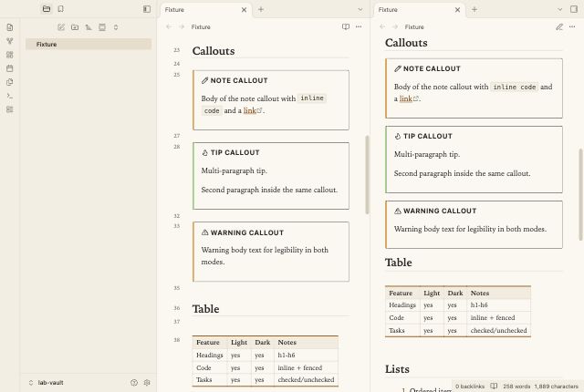The width and height of the screenshot is (584, 392).
Task: Navigate forward in right reading pane
Action: 395,26
